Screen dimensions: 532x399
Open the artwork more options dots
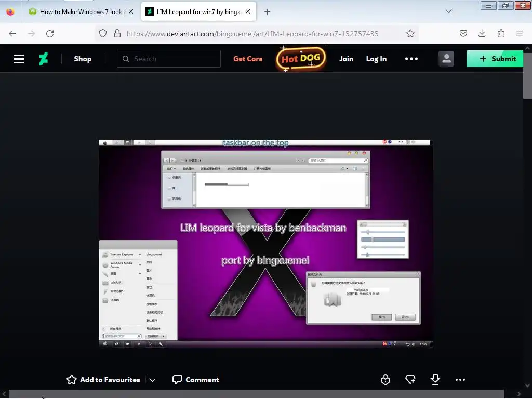tap(460, 380)
